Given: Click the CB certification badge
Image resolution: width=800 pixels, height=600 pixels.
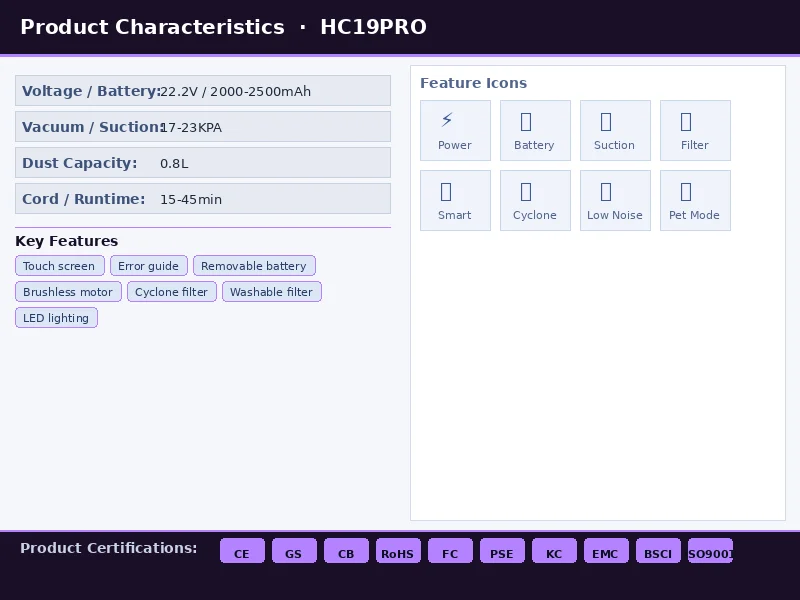Looking at the screenshot, I should [x=346, y=551].
